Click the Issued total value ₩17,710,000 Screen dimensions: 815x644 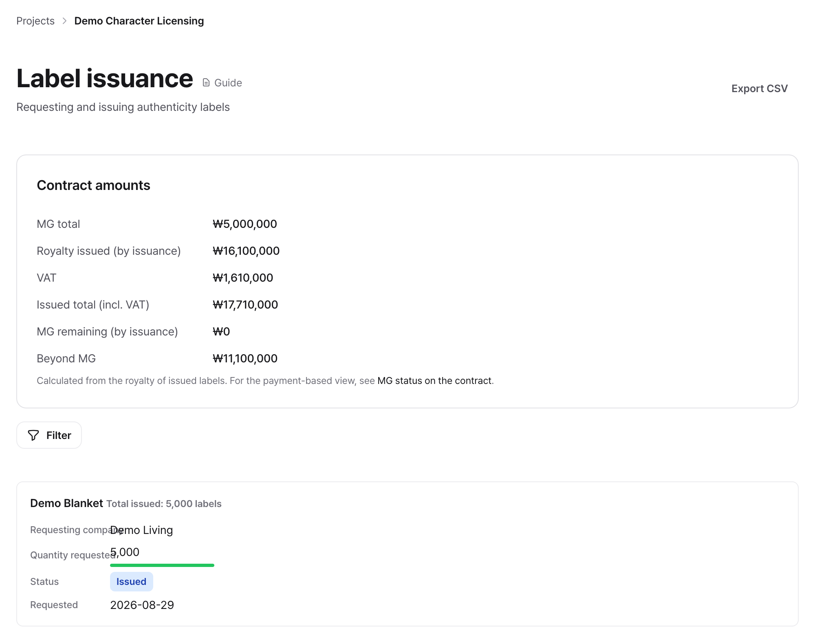coord(245,305)
